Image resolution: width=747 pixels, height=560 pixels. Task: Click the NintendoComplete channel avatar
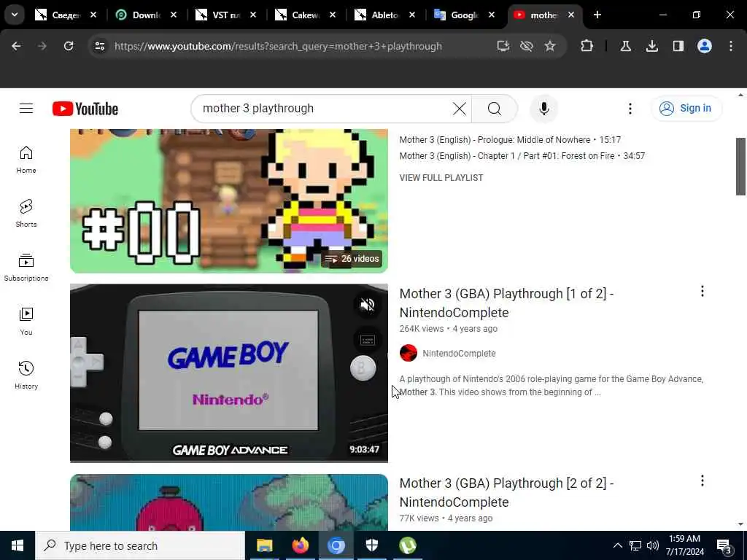pos(409,354)
